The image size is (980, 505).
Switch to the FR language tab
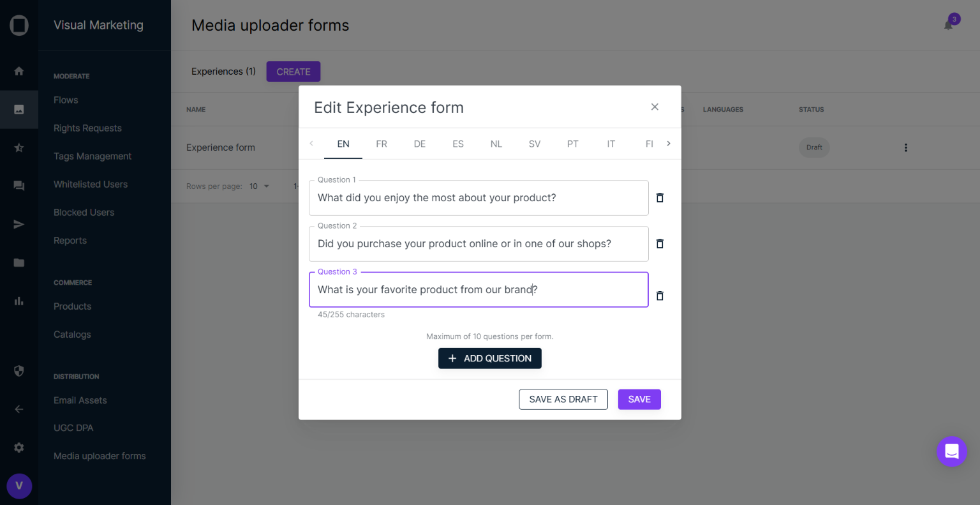[x=382, y=144]
